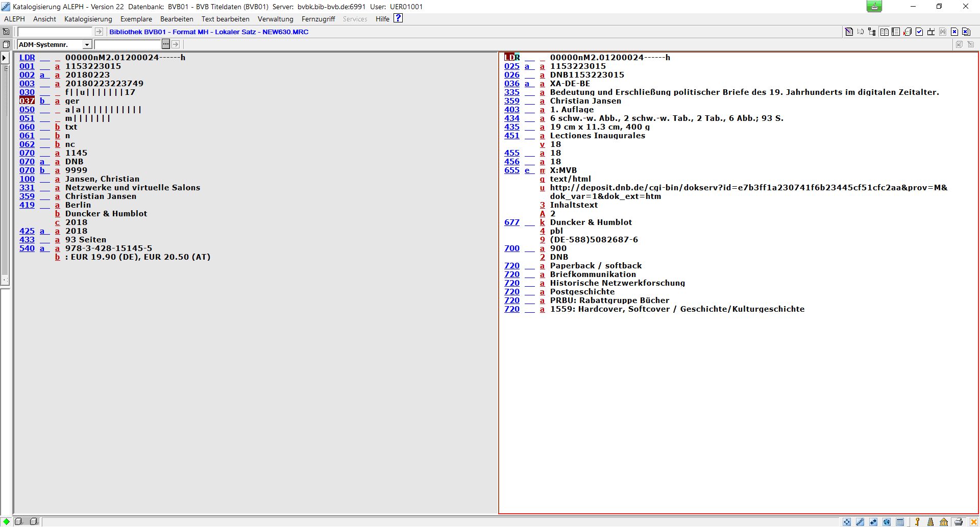Click the close all records icon

[966, 32]
